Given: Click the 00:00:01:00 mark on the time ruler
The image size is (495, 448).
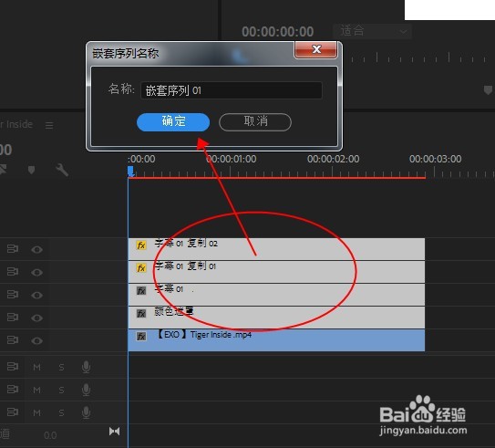Looking at the screenshot, I should (231, 159).
